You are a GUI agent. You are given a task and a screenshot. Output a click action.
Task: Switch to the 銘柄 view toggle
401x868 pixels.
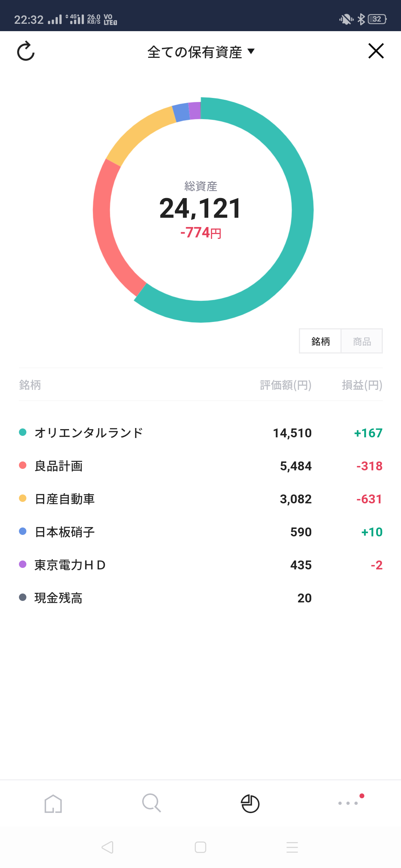[320, 341]
